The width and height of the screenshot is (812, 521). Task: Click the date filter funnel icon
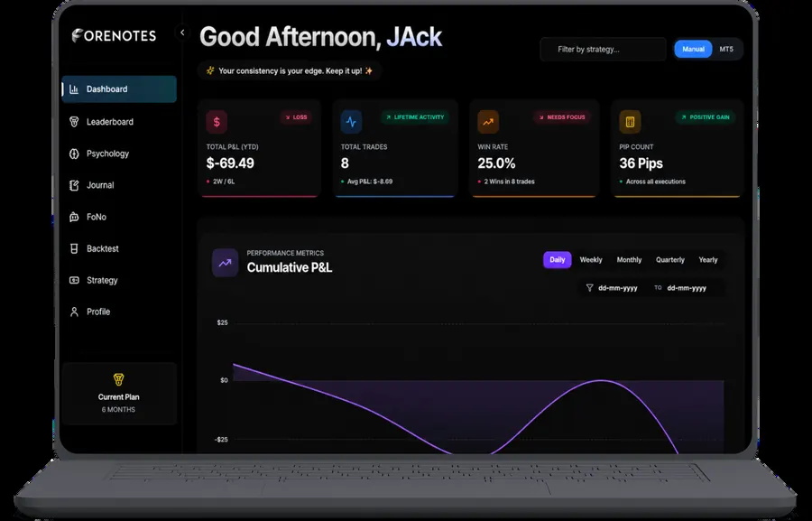pyautogui.click(x=589, y=288)
